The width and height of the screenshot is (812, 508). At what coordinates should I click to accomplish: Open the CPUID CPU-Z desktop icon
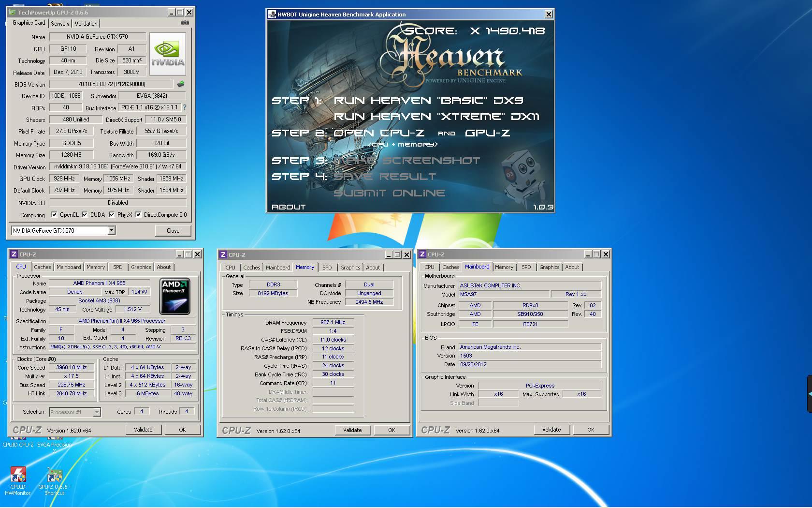18,443
